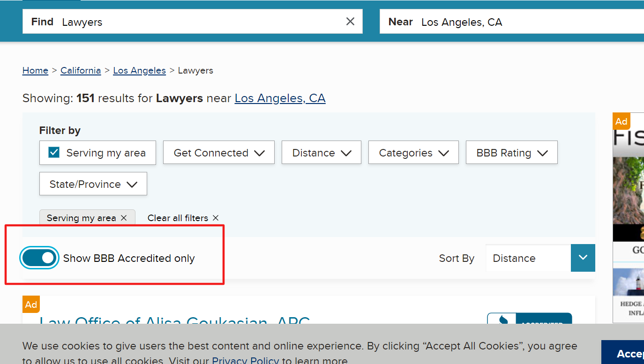Open the Categories filter dropdown
This screenshot has height=364, width=644.
413,153
